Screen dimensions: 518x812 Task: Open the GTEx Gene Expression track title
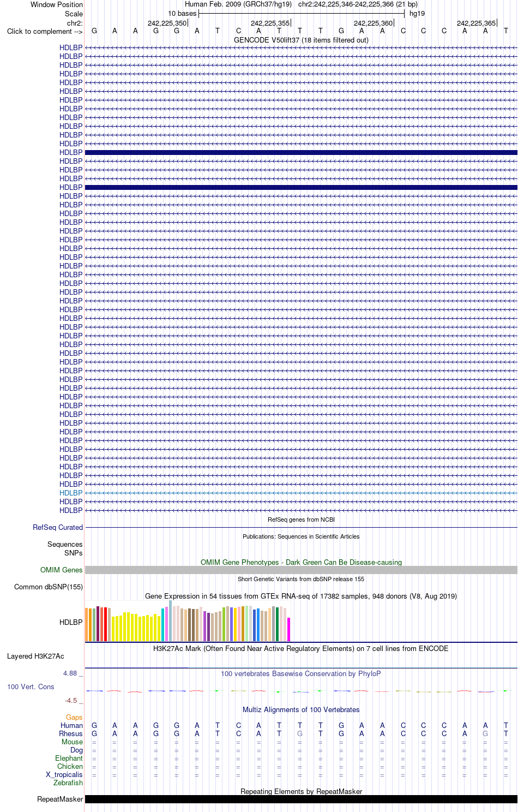tap(301, 596)
